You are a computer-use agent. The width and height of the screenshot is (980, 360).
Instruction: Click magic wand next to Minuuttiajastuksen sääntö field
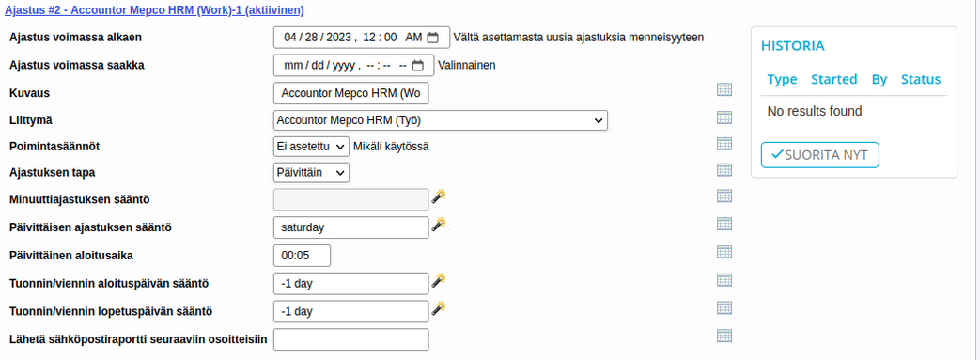point(439,196)
